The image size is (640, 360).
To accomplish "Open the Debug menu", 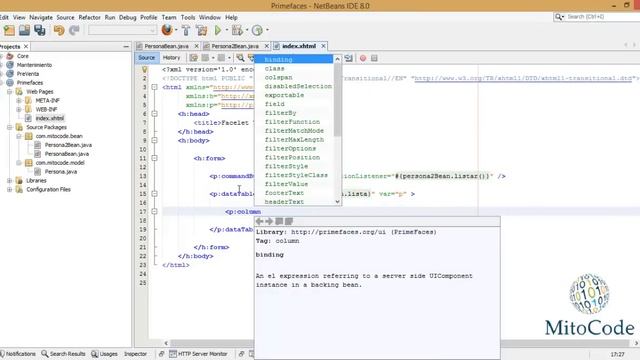I will [127, 18].
